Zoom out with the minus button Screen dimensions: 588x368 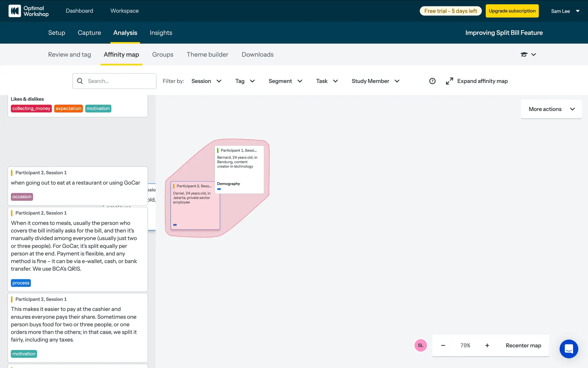(443, 345)
